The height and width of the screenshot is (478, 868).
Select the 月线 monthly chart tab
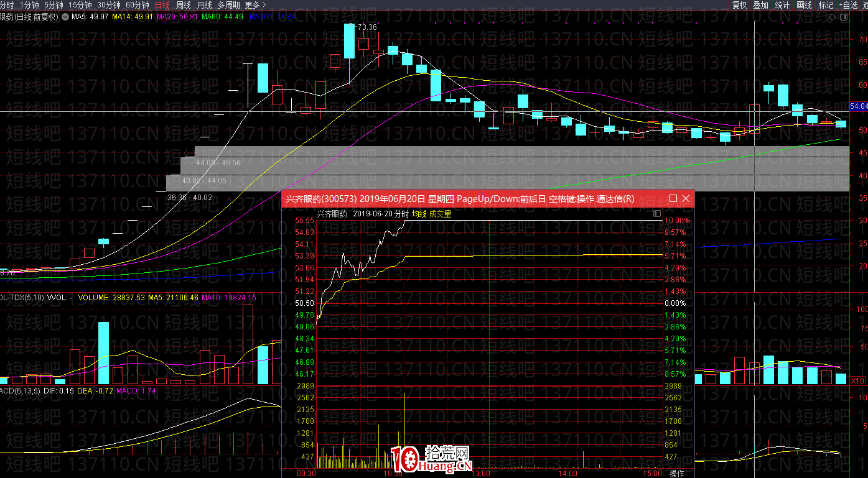pyautogui.click(x=205, y=4)
